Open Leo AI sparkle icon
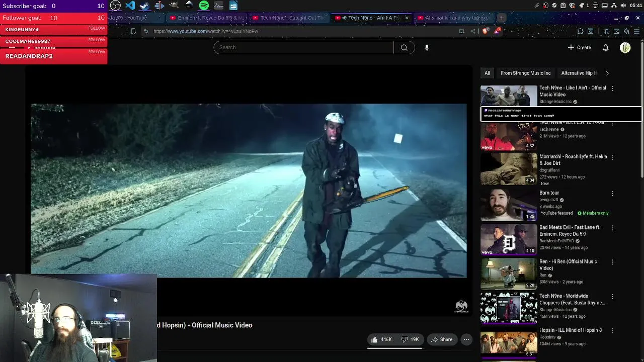Viewport: 644px width, 362px height. click(626, 31)
